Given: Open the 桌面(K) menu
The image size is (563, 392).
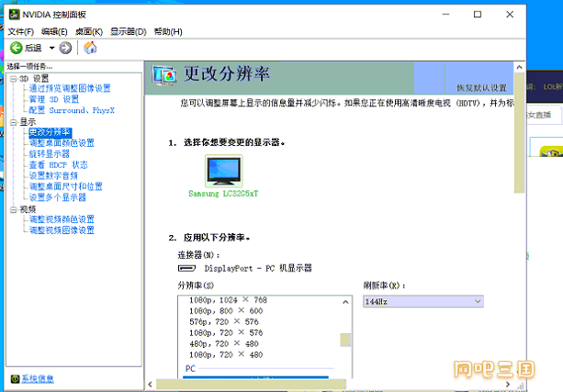Looking at the screenshot, I should click(89, 31).
